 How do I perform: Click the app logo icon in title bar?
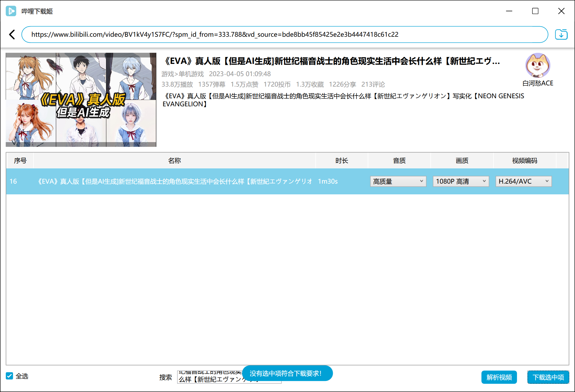point(11,11)
